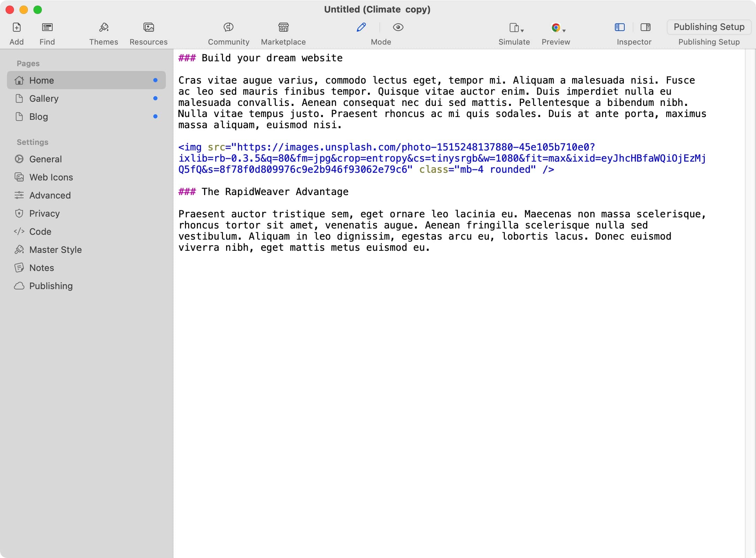Click the Notes sticky icon
756x558 pixels.
19,268
